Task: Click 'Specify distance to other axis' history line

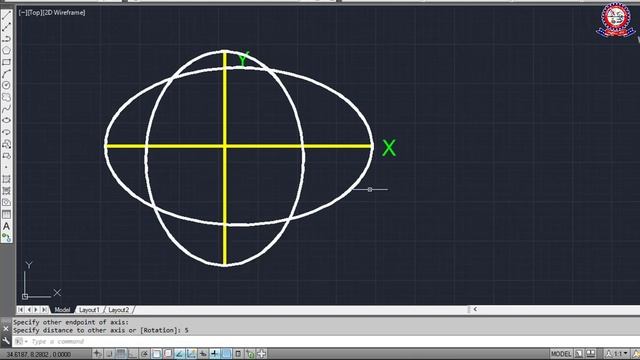Action: click(x=100, y=330)
